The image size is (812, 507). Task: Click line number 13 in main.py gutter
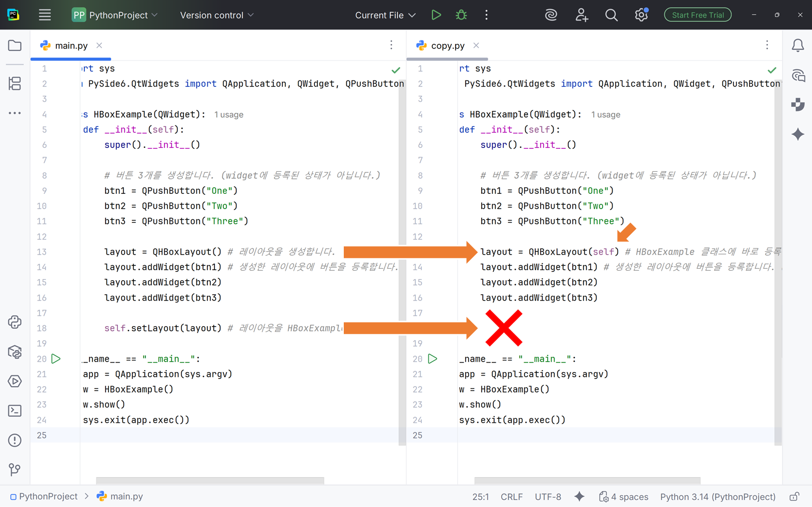41,252
